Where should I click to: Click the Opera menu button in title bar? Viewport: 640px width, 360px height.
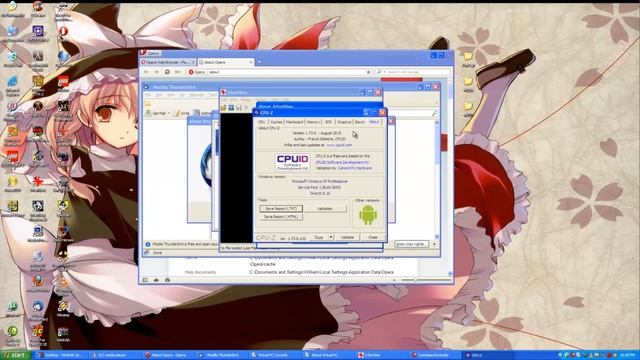pyautogui.click(x=151, y=53)
